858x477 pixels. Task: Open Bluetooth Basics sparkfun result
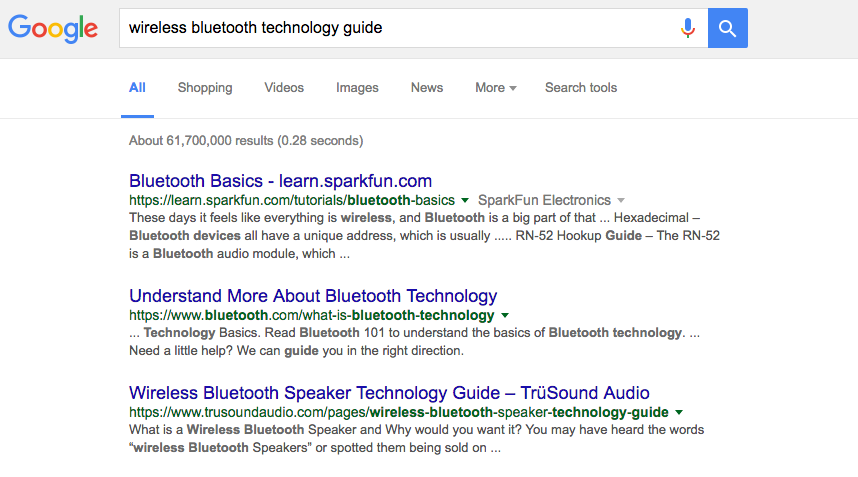(x=280, y=181)
